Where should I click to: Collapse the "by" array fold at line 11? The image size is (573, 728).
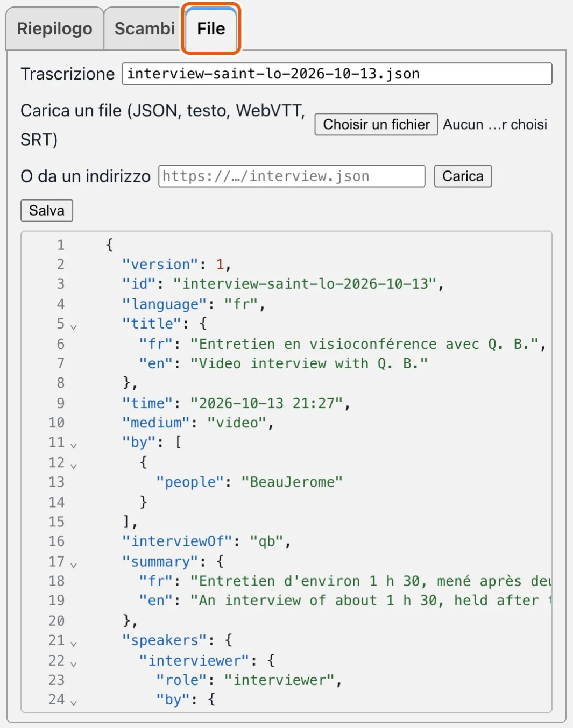(x=74, y=445)
